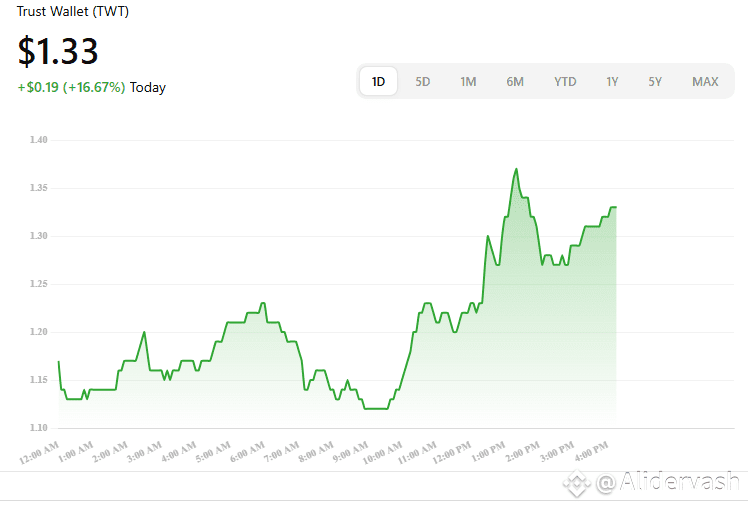Click the 1.35 y-axis label

(x=39, y=188)
